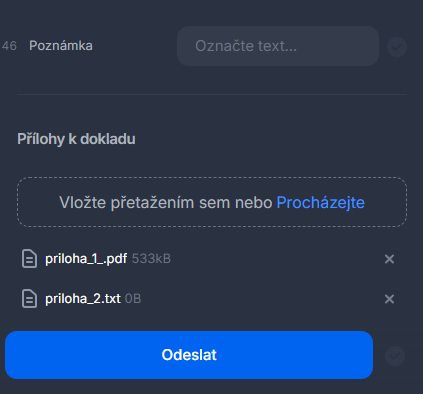Image resolution: width=423 pixels, height=394 pixels.
Task: Select the Přílohy k dokladu heading
Action: [76, 139]
